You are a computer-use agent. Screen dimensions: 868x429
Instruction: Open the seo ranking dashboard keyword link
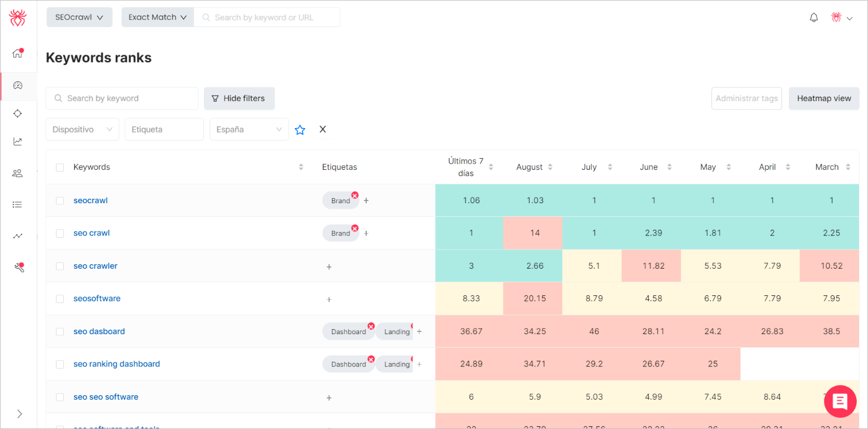point(116,364)
